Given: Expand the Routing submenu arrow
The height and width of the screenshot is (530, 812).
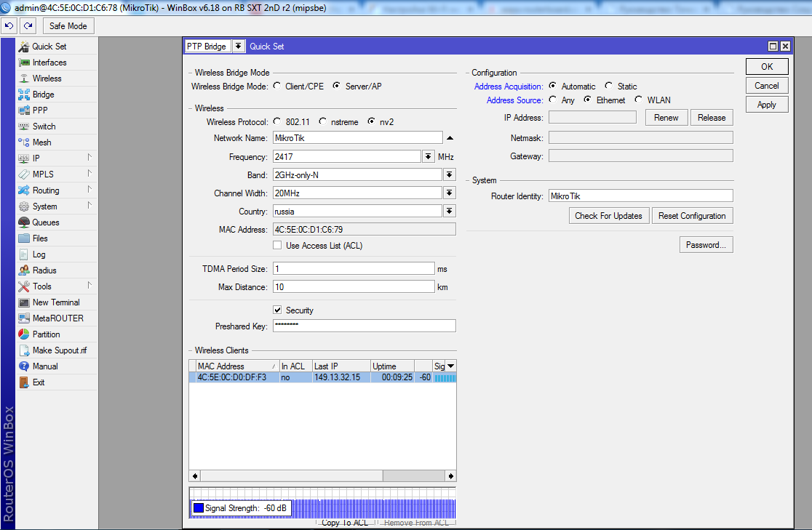Looking at the screenshot, I should [89, 190].
